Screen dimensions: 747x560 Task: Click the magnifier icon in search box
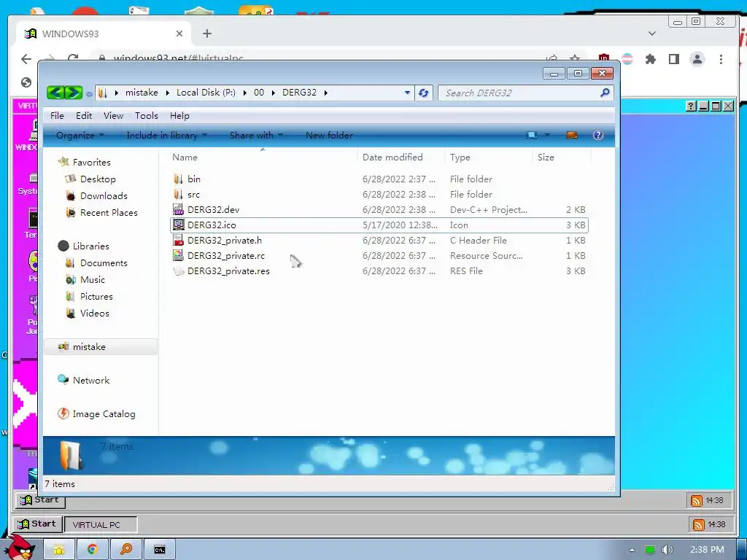[x=605, y=93]
